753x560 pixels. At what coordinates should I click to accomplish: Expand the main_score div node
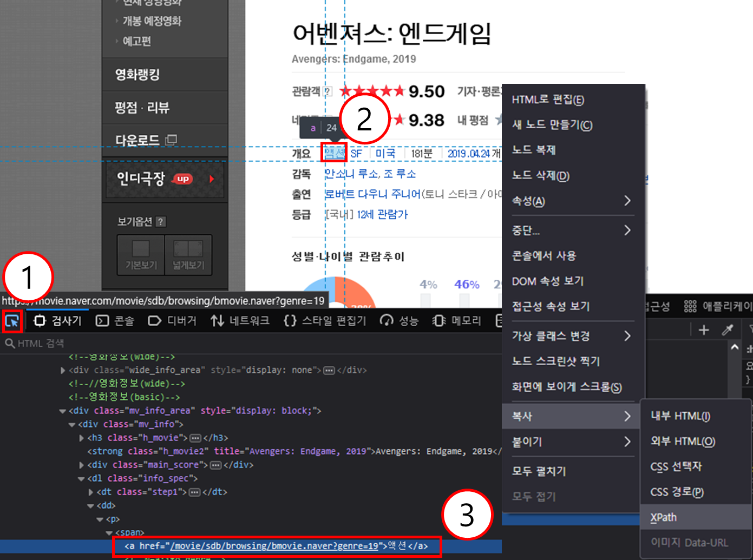tap(82, 465)
